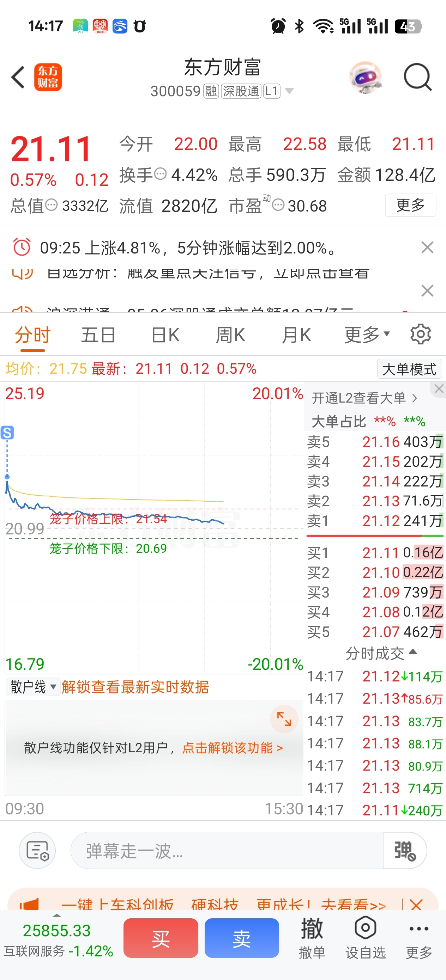This screenshot has width=446, height=980.
Task: Open 开通L2查看大单 link
Action: click(x=364, y=398)
